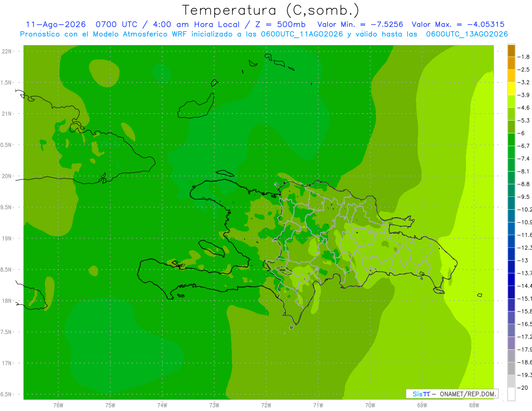532x411 pixels.
Task: Click "Valor Min. = -7.5256" in header
Action: click(x=360, y=24)
